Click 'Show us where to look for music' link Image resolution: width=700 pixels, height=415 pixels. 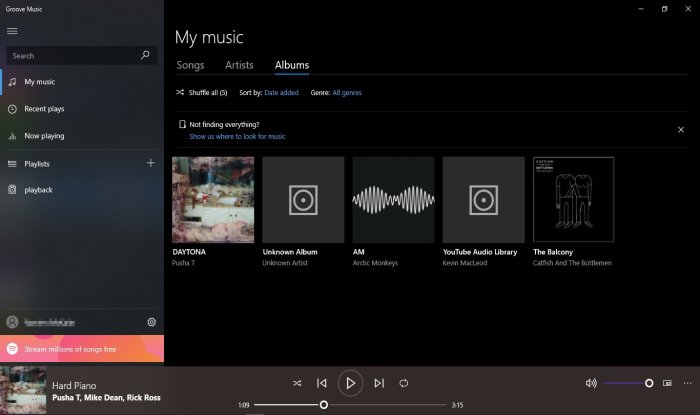[x=237, y=137]
